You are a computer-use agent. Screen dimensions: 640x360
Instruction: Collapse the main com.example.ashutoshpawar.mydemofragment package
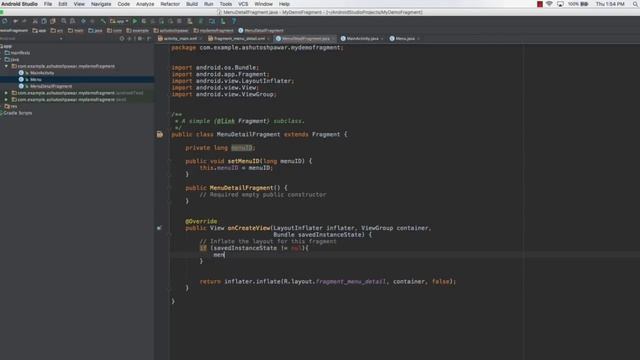click(x=6, y=66)
